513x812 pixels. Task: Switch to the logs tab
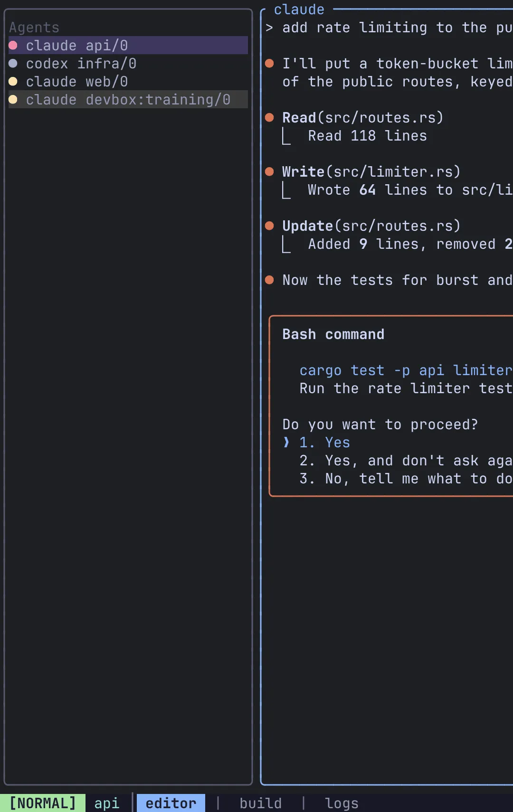[342, 803]
